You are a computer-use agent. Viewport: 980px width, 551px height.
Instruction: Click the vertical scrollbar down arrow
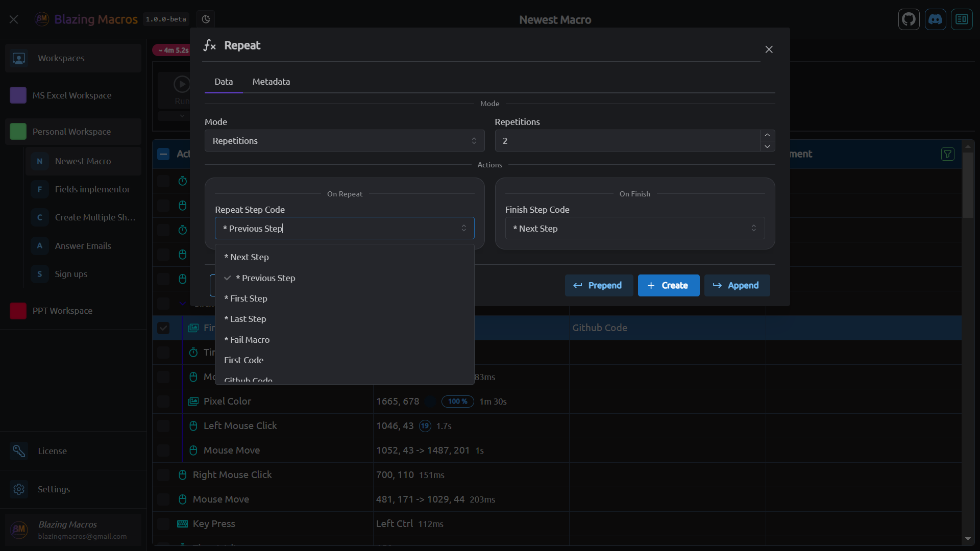click(x=968, y=539)
